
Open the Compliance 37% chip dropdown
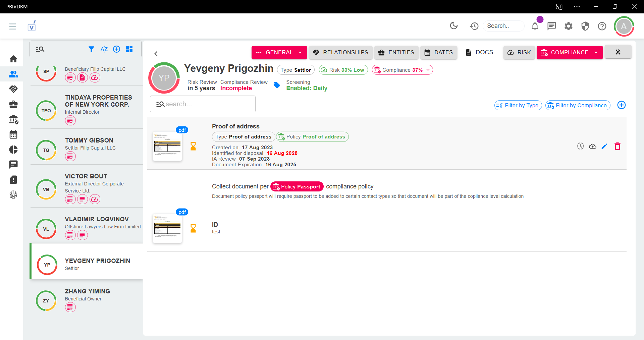pyautogui.click(x=428, y=70)
